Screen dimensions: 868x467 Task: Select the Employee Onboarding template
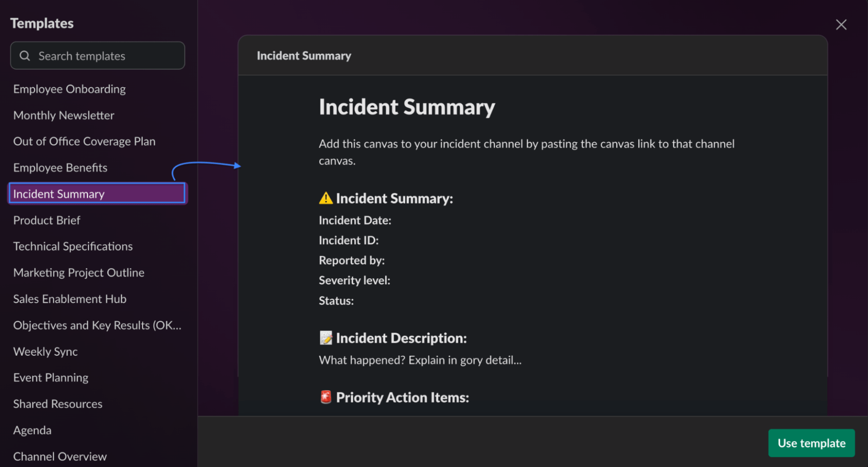coord(69,89)
